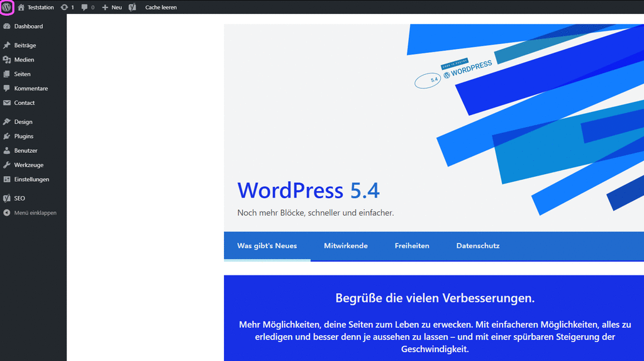
Task: Switch to the Mitwirkende tab
Action: 346,246
